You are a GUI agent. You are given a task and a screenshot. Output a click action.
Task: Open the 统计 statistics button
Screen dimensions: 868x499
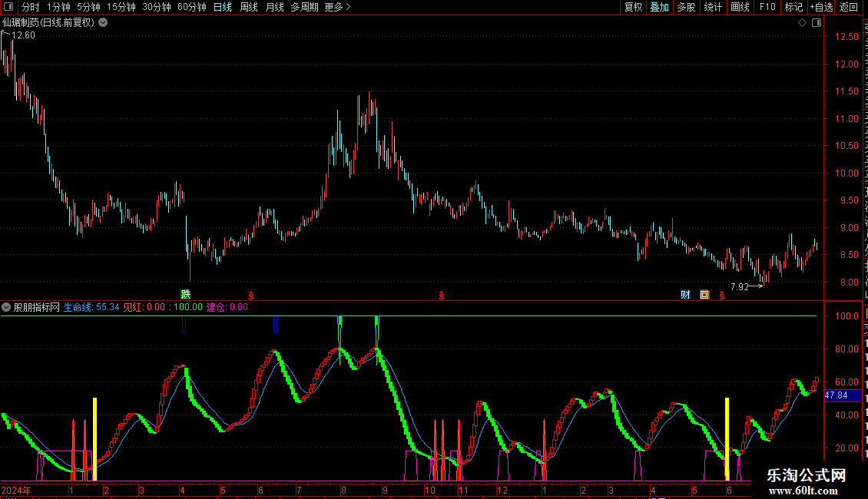[712, 7]
